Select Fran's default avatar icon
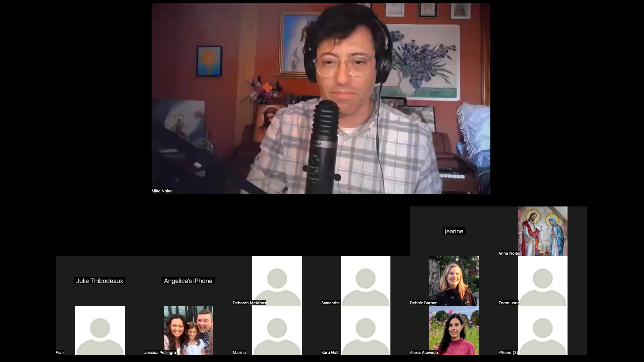Screen dimensions: 644x362 point(100,330)
